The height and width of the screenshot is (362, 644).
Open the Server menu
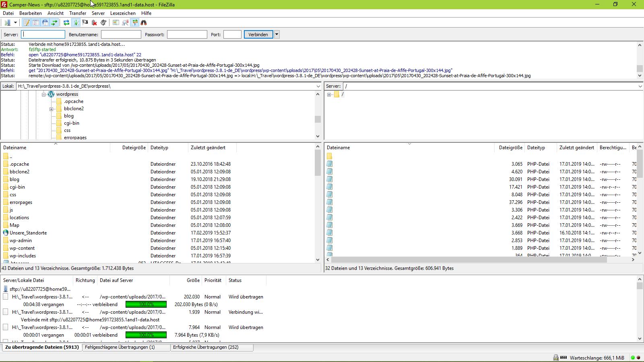98,13
